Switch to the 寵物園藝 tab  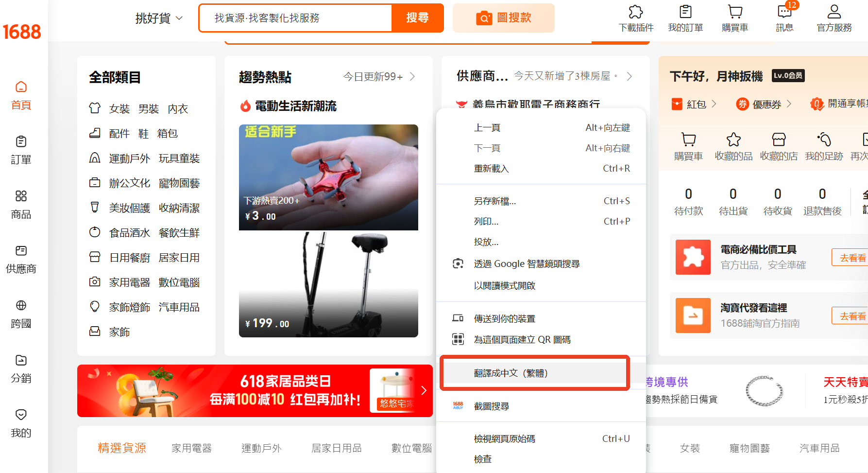pos(749,448)
